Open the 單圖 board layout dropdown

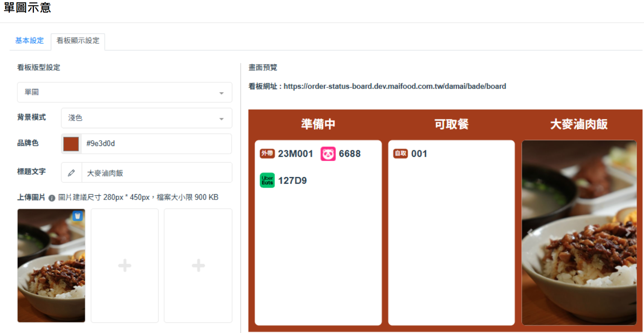[x=124, y=92]
